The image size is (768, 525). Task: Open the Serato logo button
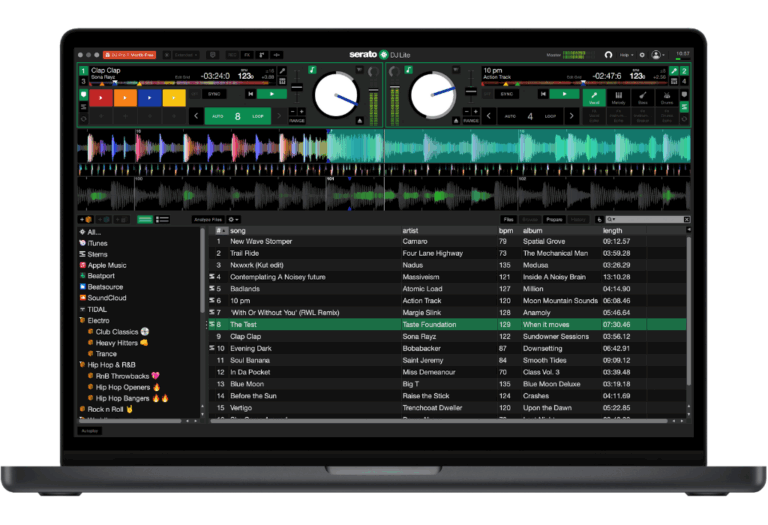pos(384,54)
